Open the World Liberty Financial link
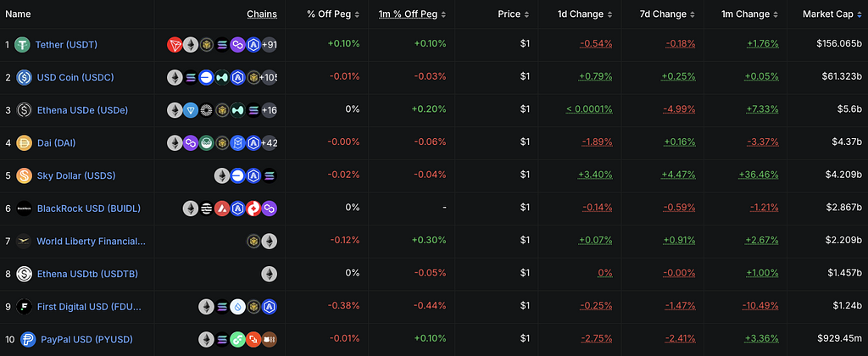The image size is (868, 356). click(x=91, y=242)
